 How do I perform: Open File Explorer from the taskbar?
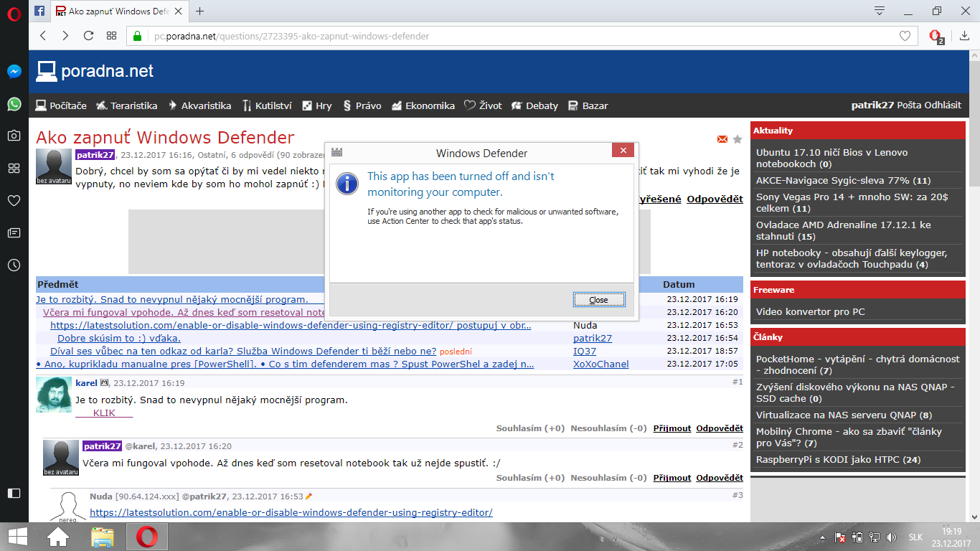103,536
